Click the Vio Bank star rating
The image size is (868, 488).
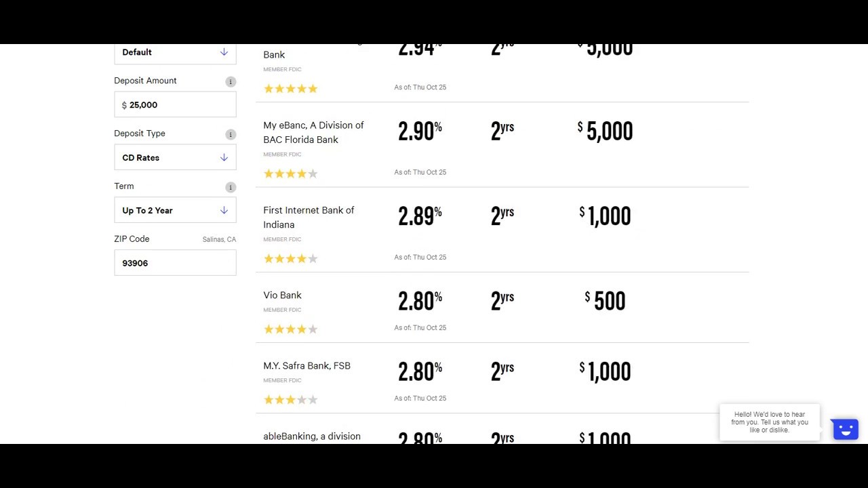click(290, 329)
